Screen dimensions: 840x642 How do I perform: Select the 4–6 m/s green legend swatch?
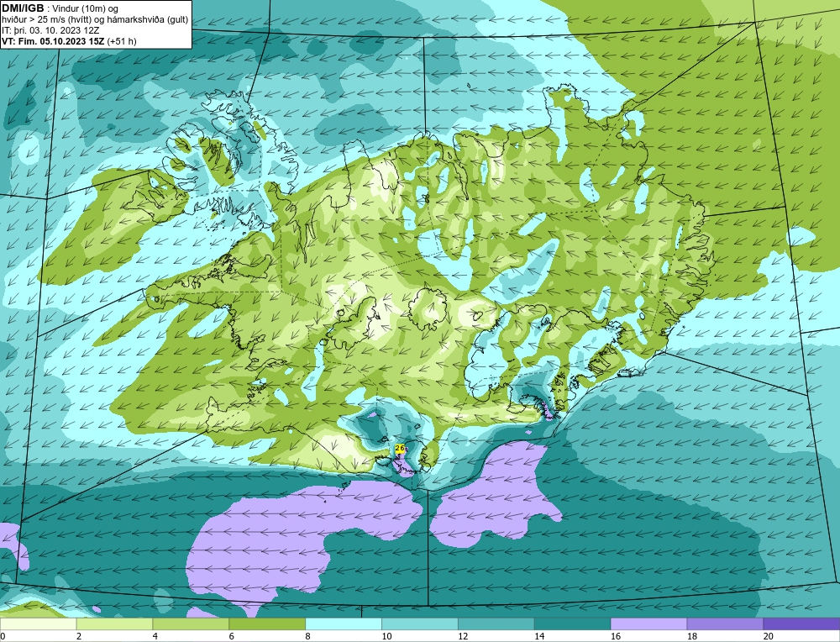[x=191, y=624]
